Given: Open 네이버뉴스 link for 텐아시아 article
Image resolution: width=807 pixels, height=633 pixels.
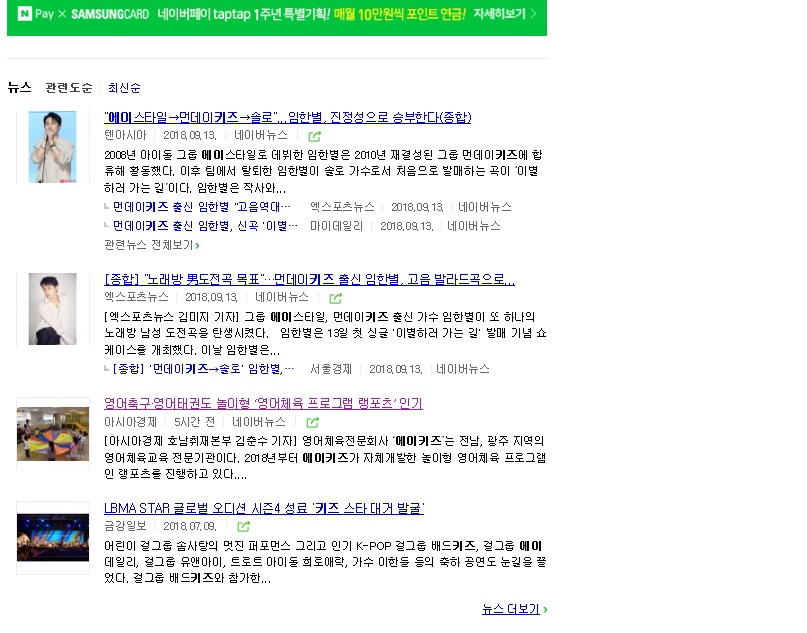Looking at the screenshot, I should click(x=261, y=135).
